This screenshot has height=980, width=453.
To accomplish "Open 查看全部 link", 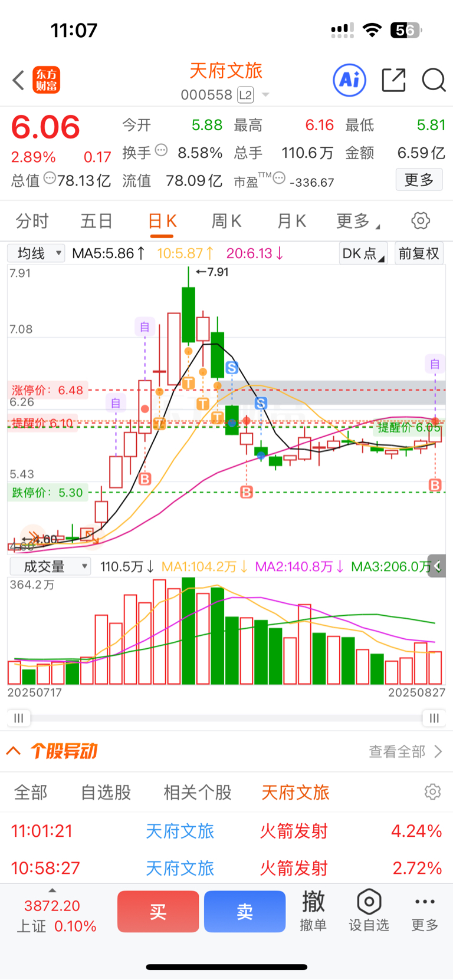I will pos(405,751).
